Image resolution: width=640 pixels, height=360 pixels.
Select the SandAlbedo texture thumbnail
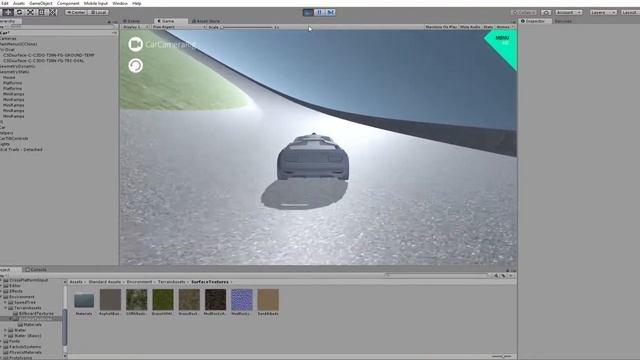tap(268, 302)
